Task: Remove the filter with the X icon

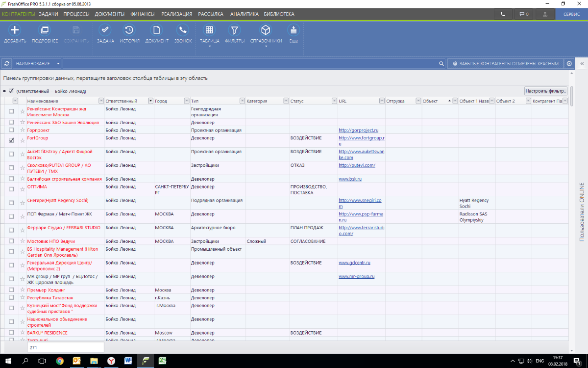Action: coord(4,91)
